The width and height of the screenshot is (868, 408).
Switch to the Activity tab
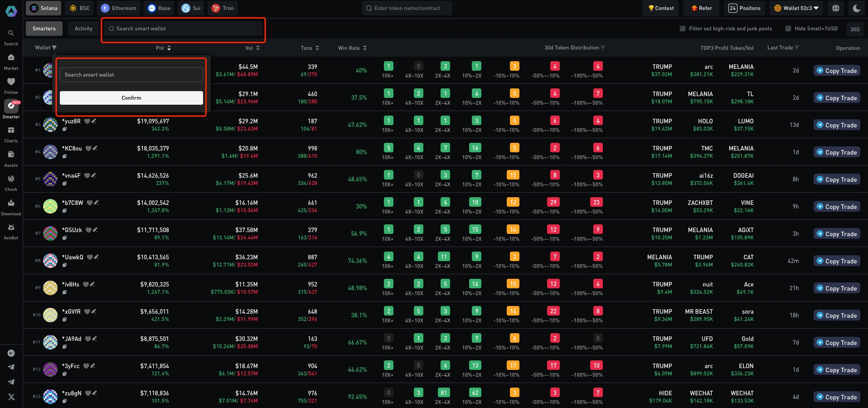pos(83,29)
